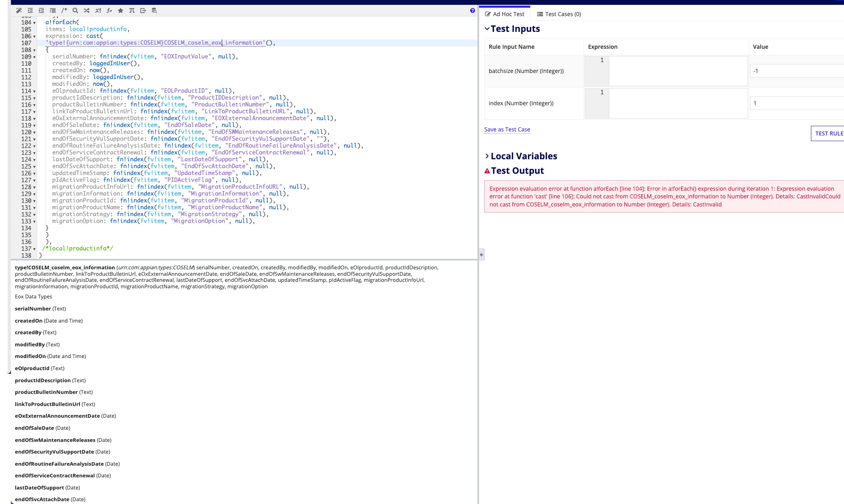
Task: Click the star toolbar icon
Action: tap(120, 10)
